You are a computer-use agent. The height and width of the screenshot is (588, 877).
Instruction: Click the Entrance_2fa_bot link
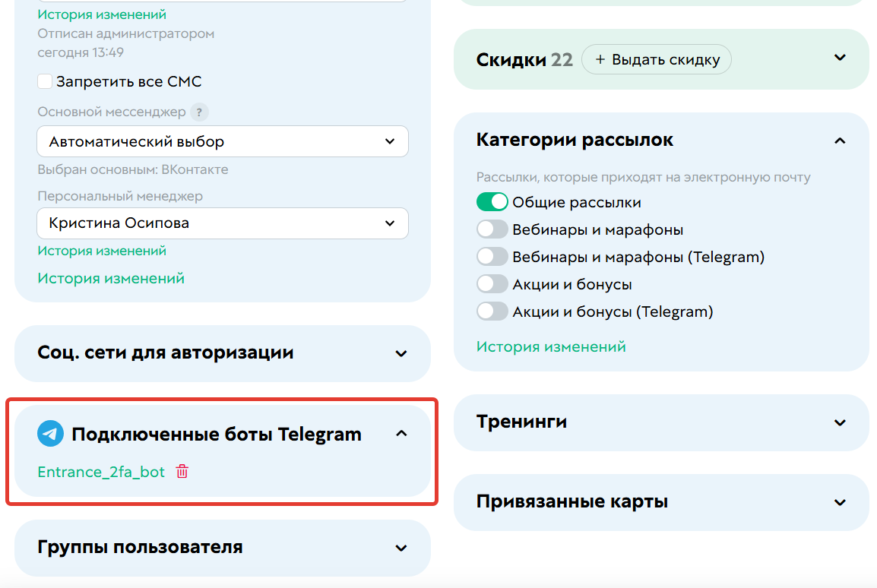pyautogui.click(x=100, y=471)
